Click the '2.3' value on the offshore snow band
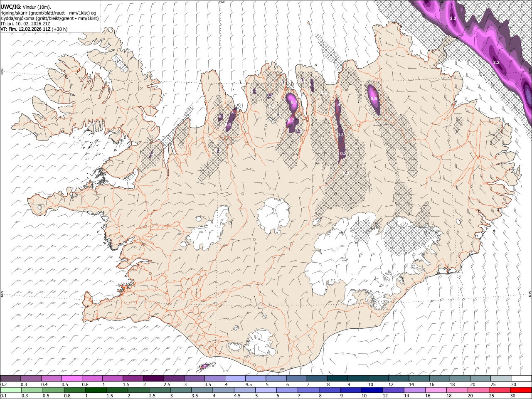532x399 pixels. tap(453, 19)
